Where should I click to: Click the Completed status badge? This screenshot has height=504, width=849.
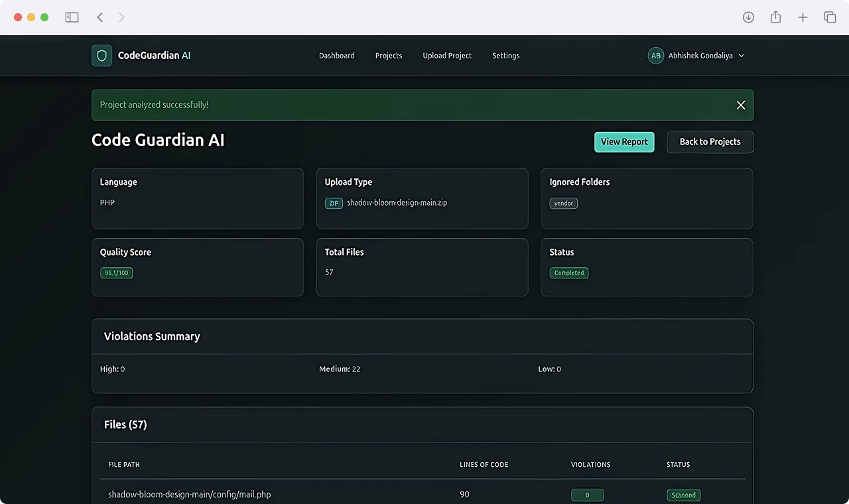click(569, 273)
